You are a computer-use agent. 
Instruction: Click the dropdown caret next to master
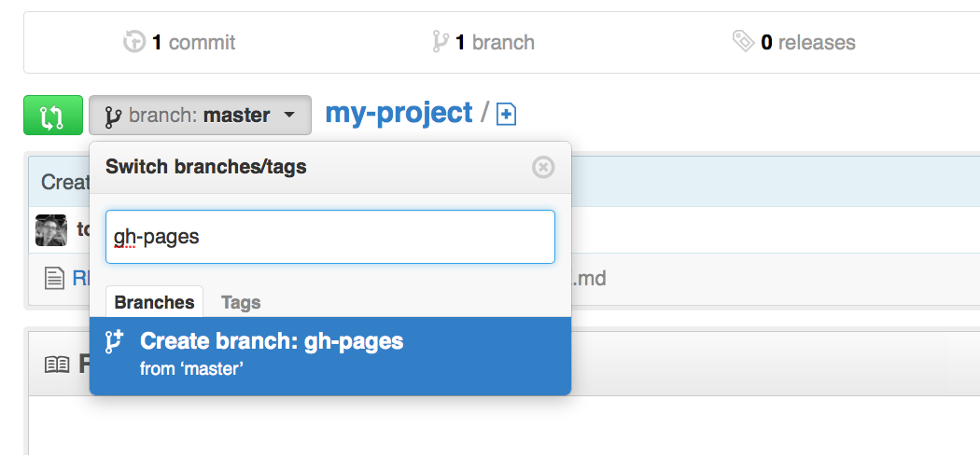(x=288, y=115)
